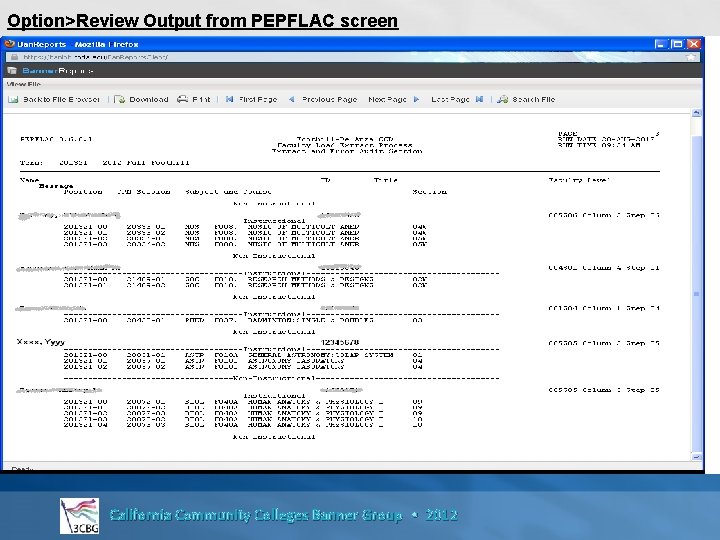Close the Firefox window

693,44
